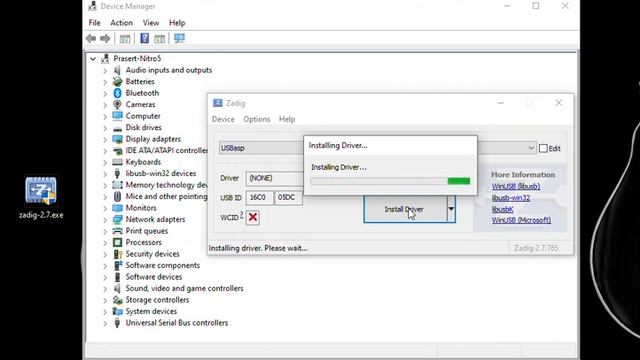
Task: Expand the Disk drives tree node
Action: [105, 128]
